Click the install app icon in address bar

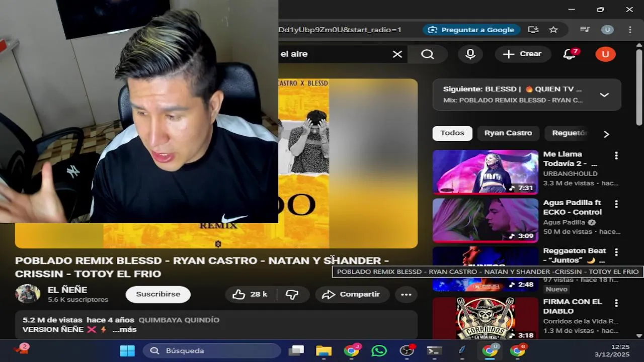[x=533, y=30]
